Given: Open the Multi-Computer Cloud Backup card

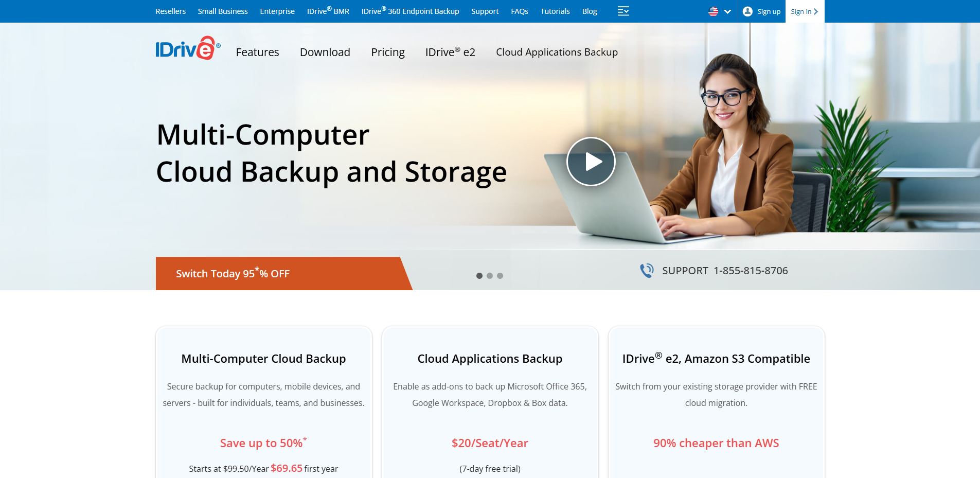Looking at the screenshot, I should (x=263, y=359).
